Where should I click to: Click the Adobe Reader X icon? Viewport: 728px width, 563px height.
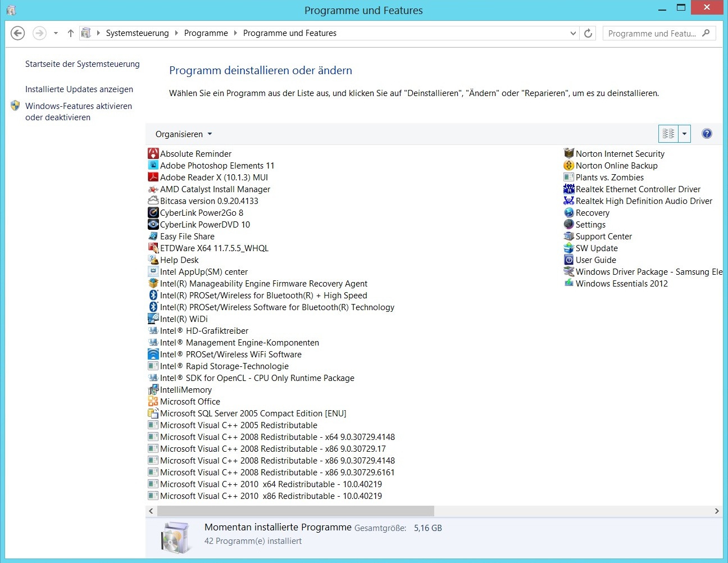[x=153, y=177]
